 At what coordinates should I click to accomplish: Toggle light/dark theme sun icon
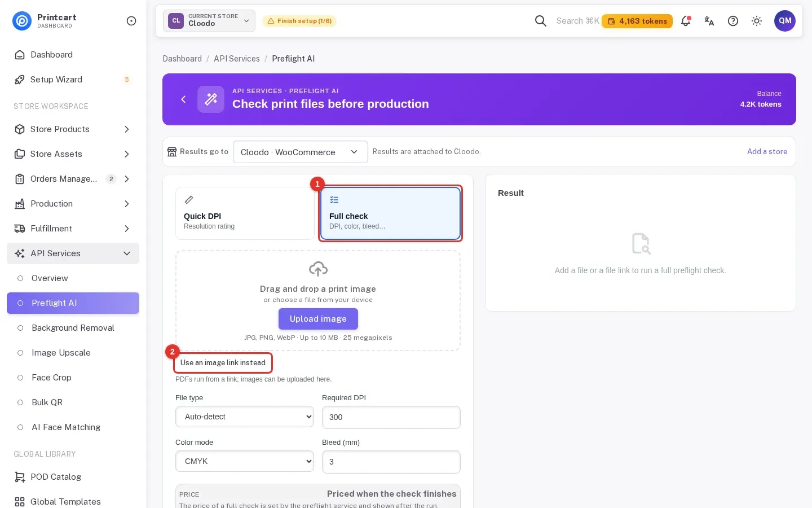pyautogui.click(x=757, y=21)
